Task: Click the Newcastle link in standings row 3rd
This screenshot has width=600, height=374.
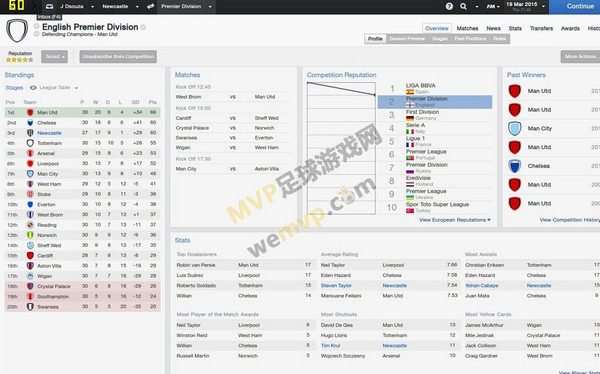Action: 49,133
